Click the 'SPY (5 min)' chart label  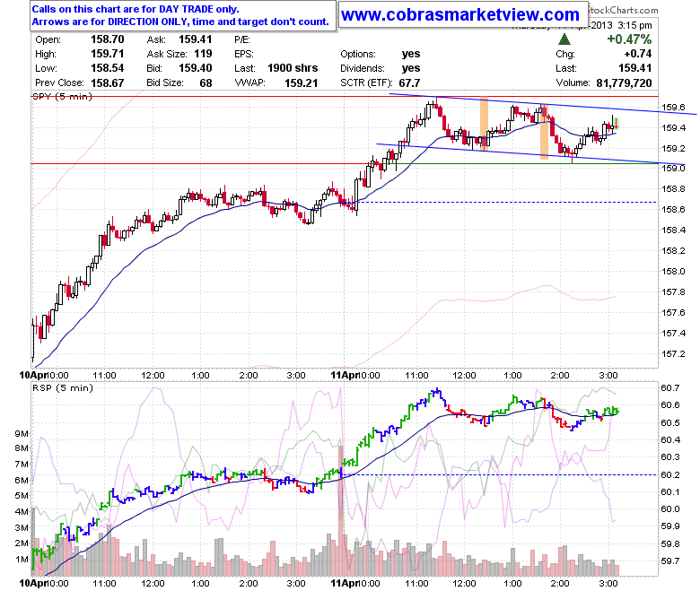(62, 96)
